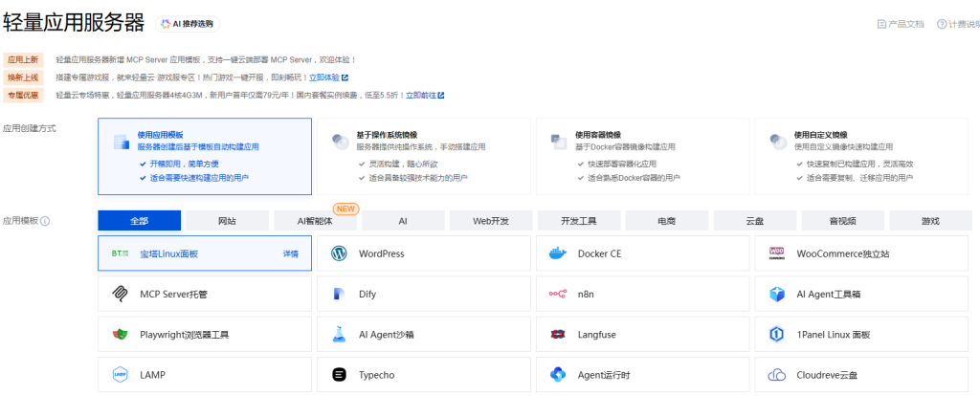This screenshot has width=980, height=396.
Task: Select the 使用自定义镜像 creation method
Action: pyautogui.click(x=862, y=156)
